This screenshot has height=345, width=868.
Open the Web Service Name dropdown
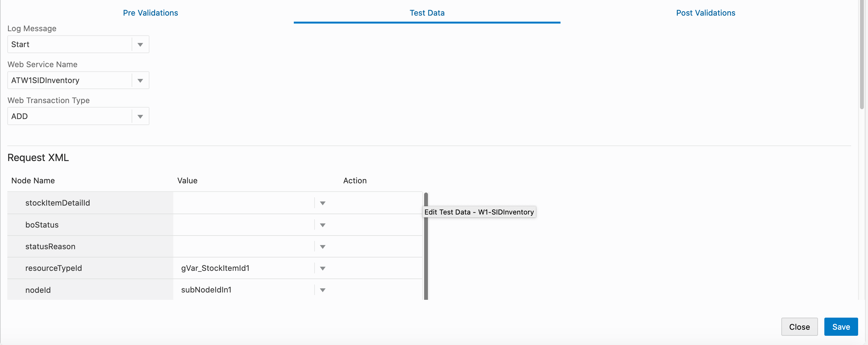pos(140,80)
